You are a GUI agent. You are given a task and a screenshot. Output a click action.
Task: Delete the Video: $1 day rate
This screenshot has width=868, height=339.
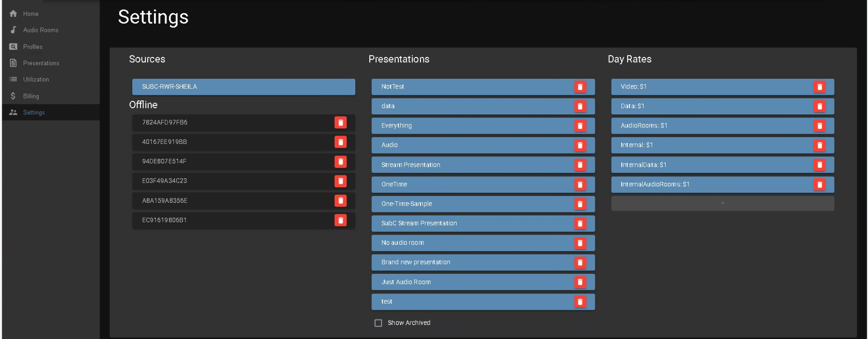(x=819, y=87)
